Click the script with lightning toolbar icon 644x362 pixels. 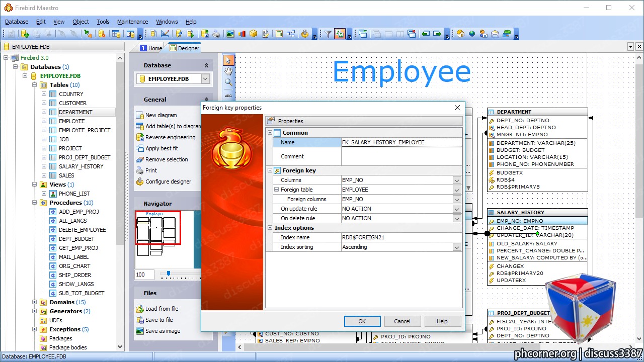click(x=179, y=34)
